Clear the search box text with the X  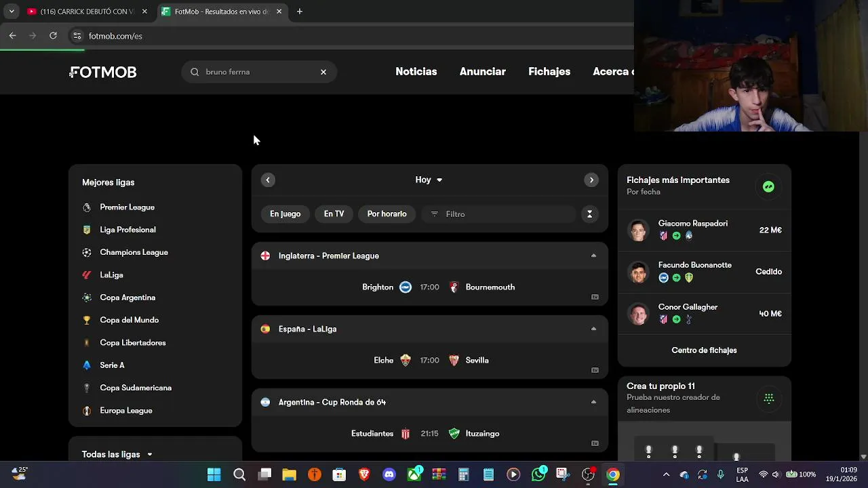point(323,72)
